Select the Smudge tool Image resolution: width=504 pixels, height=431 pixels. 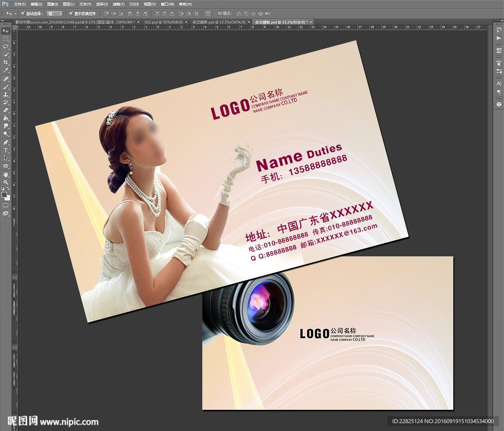[x=6, y=126]
